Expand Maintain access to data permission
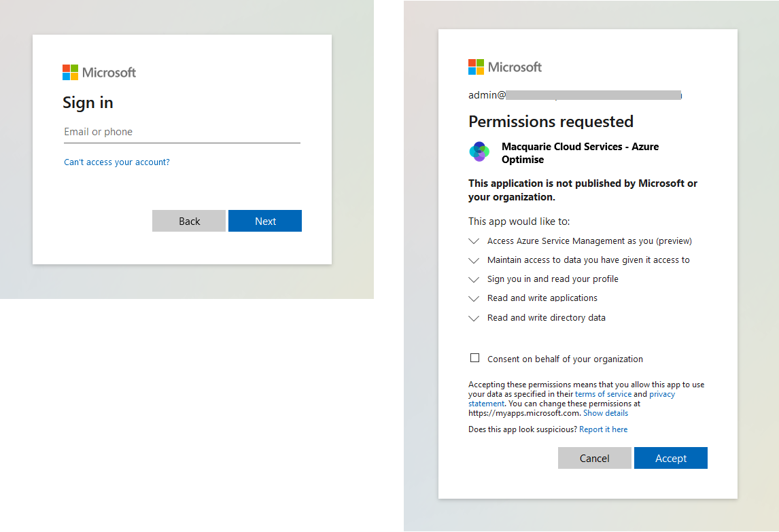Screen dimensions: 779x532 pos(474,260)
